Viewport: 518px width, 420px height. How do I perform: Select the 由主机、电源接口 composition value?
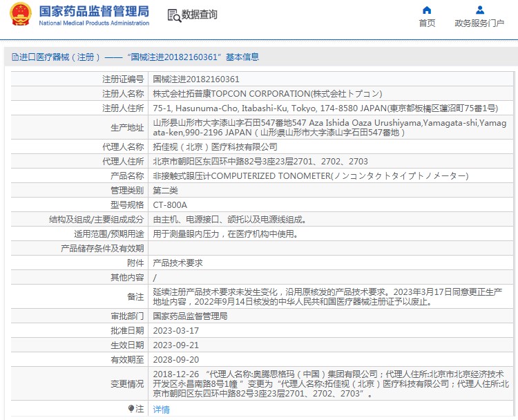(229, 219)
